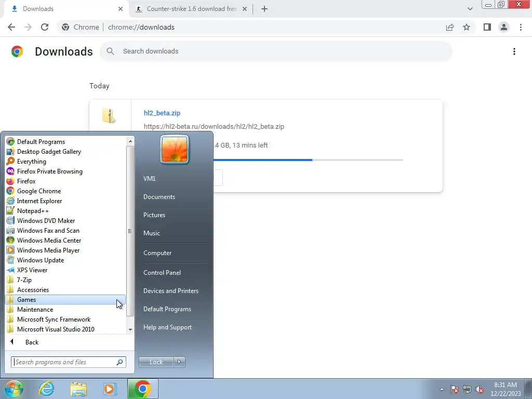Open Pictures from the Start menu

pos(154,215)
